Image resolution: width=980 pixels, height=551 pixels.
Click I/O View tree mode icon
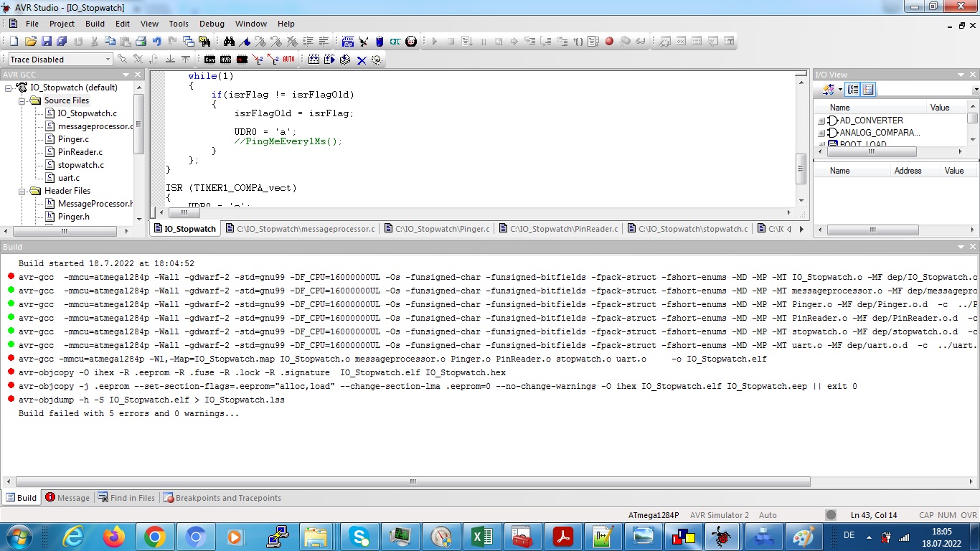[x=853, y=90]
